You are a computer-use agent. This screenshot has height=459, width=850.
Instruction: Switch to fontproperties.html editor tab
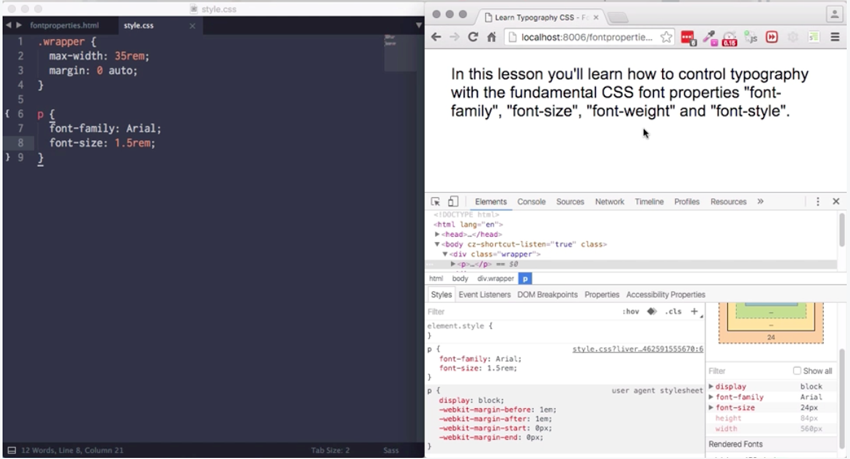tap(65, 25)
